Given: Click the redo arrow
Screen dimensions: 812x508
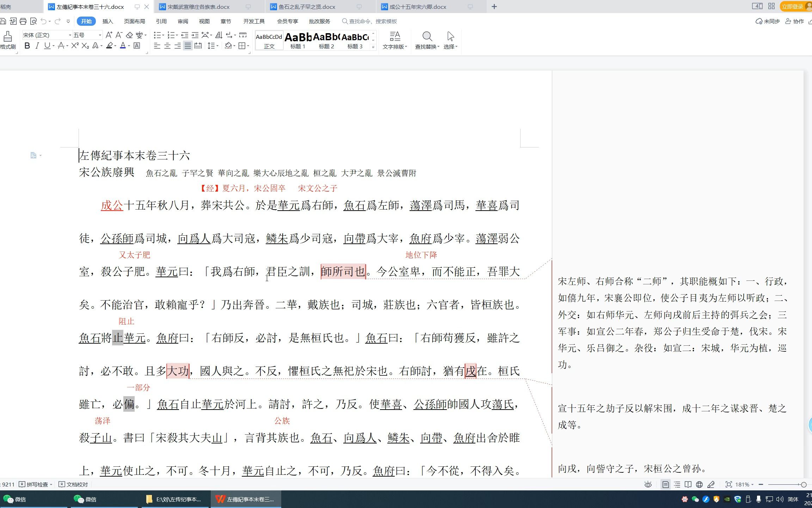Looking at the screenshot, I should [57, 21].
